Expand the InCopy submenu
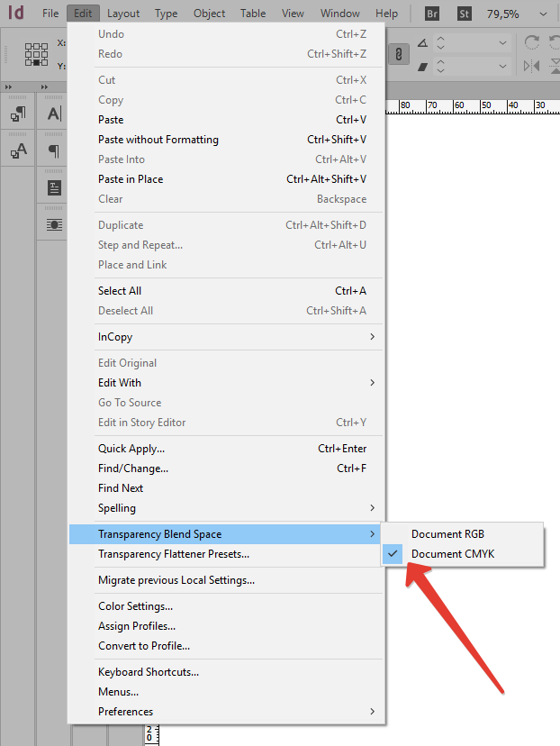Viewport: 560px width, 746px height. 226,337
